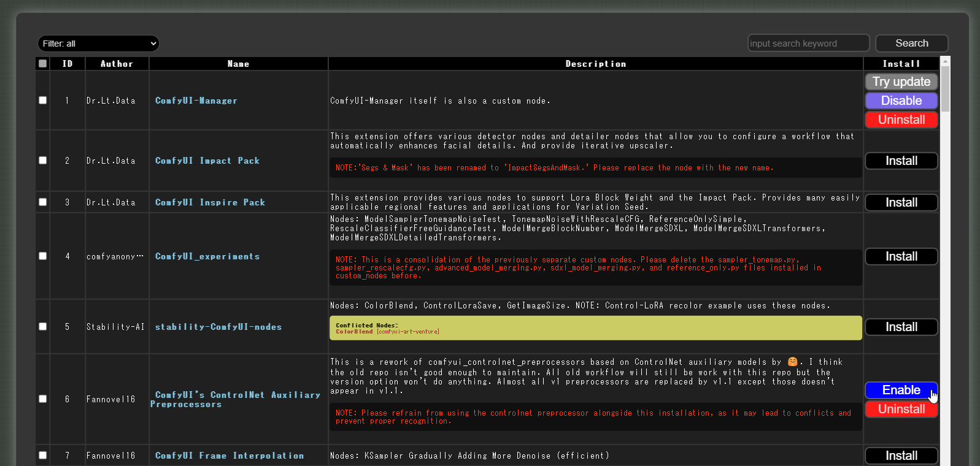Uninstall ControlNet Auxiliary Preprocessors
Screen dimensions: 980x466
901,409
